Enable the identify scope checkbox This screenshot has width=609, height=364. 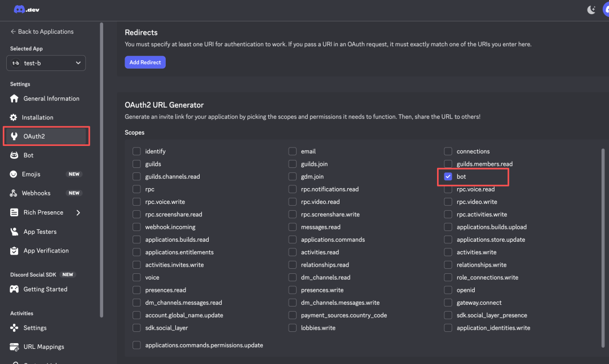click(136, 151)
